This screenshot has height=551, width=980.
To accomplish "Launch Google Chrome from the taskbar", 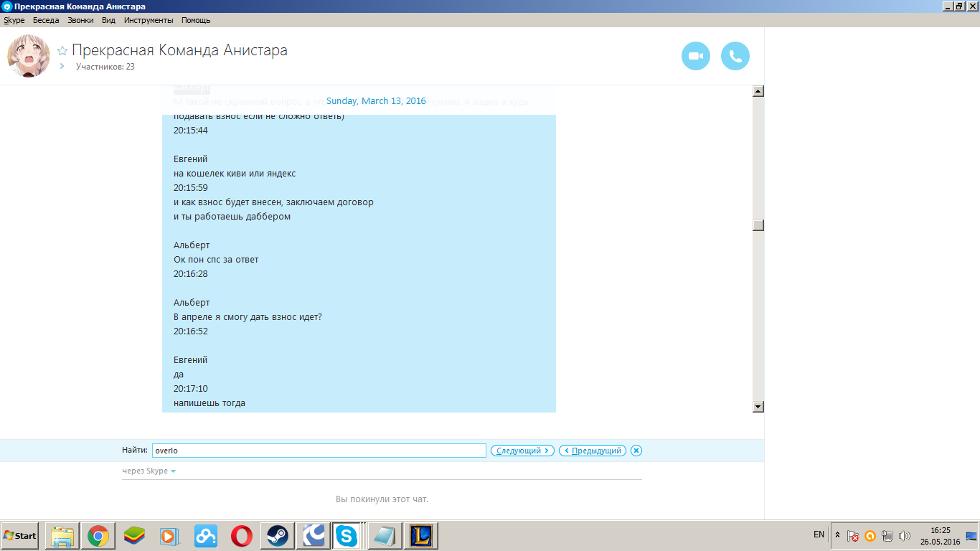I will click(x=98, y=536).
